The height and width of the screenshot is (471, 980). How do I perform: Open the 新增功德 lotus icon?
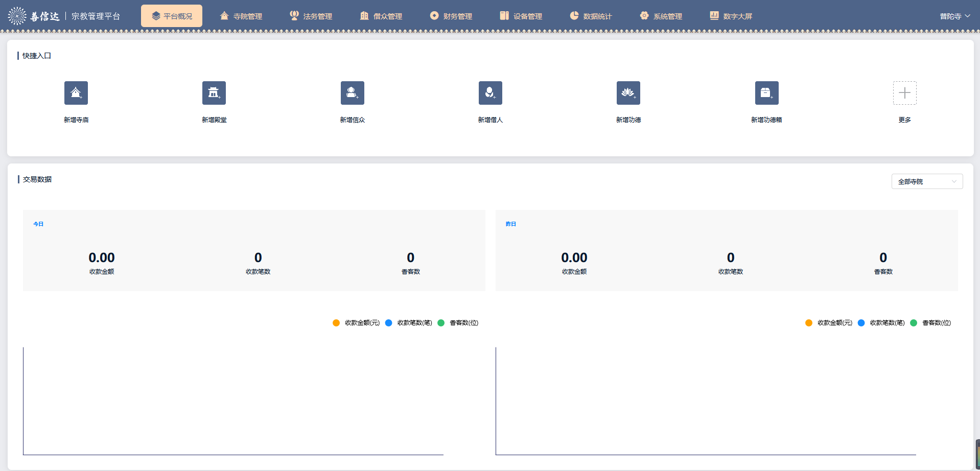628,93
